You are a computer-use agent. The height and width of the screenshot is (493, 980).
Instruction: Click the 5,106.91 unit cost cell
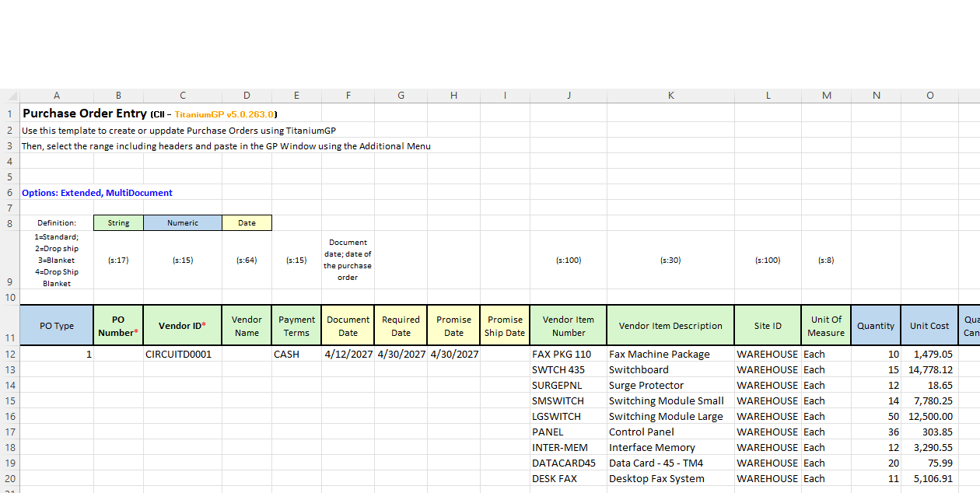pyautogui.click(x=929, y=478)
